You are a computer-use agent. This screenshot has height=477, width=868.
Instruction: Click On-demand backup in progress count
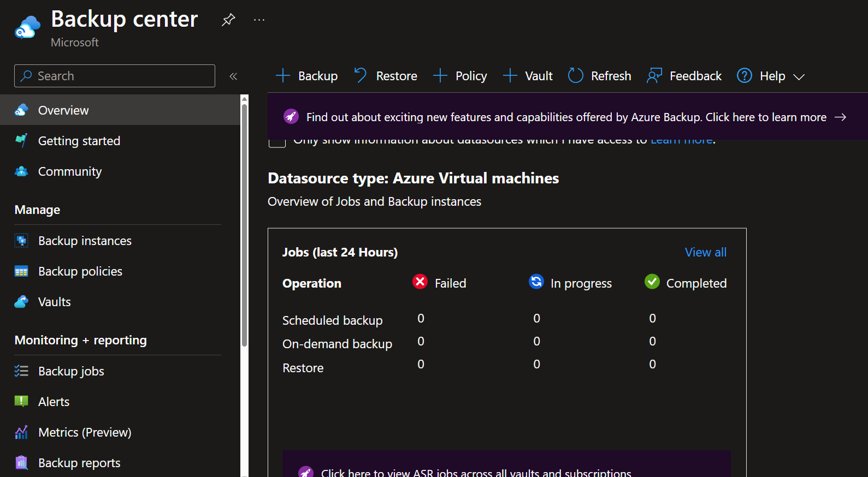(537, 341)
